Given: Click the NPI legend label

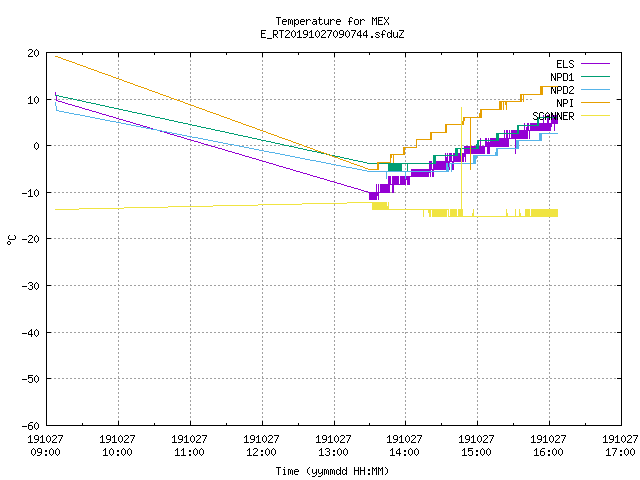Looking at the screenshot, I should pos(565,103).
